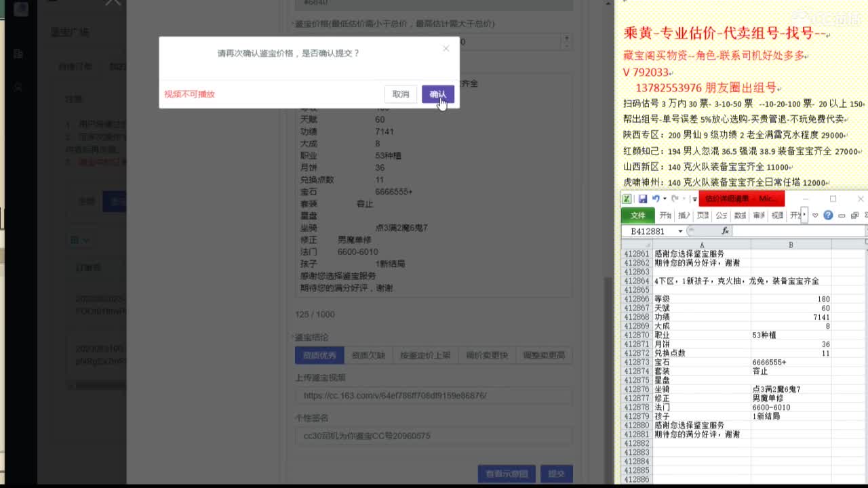Click Excel cell 点3满2魔6鬼7
Viewport: 868px width, 488px height.
click(791, 389)
